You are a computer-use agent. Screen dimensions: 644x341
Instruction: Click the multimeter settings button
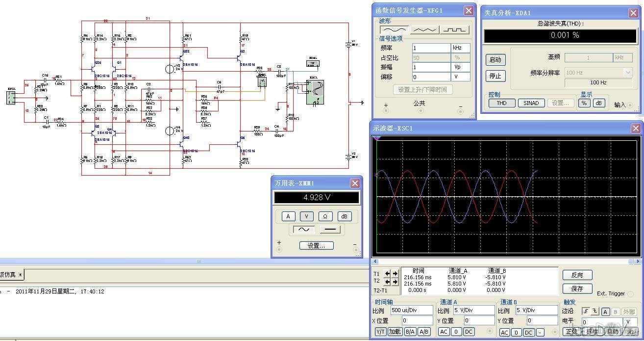point(316,246)
